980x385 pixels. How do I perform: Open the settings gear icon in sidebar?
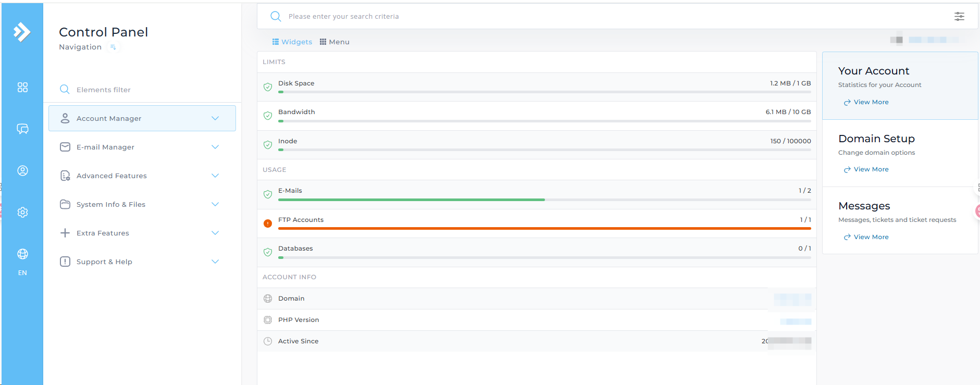click(22, 212)
